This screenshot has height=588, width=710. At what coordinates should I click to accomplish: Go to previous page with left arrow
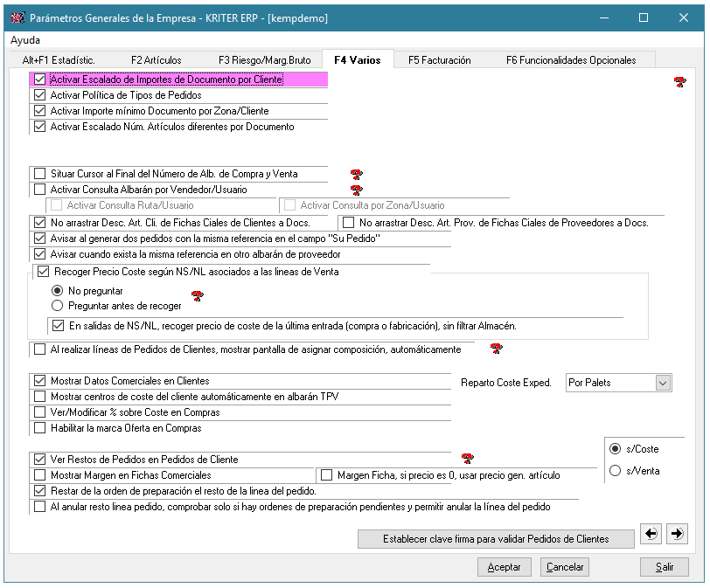[651, 533]
